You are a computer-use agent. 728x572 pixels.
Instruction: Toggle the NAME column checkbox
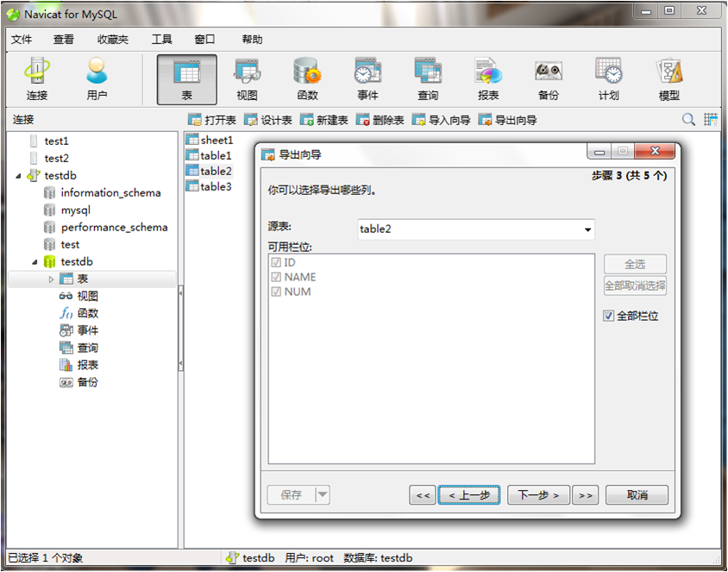tap(277, 277)
